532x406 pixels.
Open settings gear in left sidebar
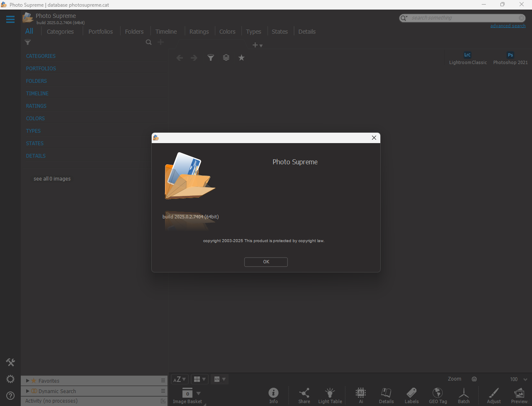coord(10,379)
